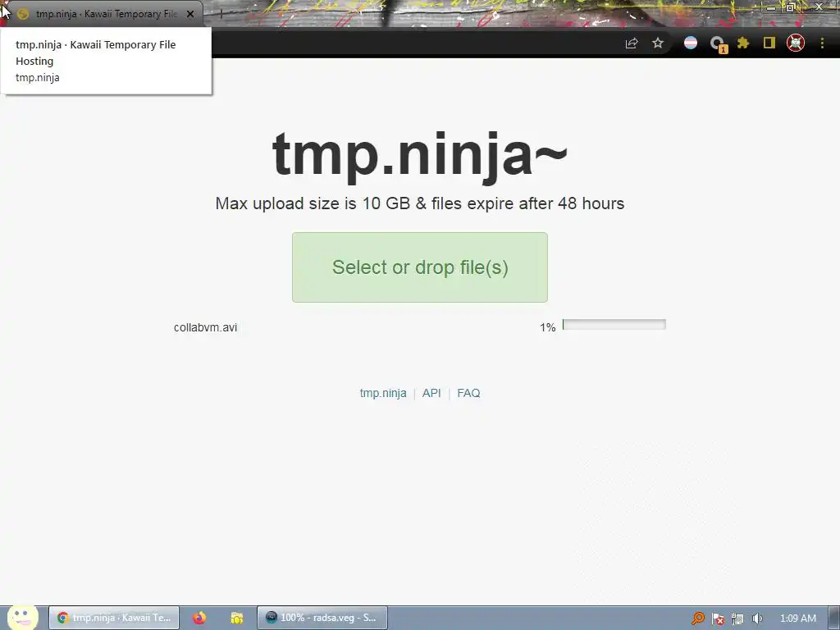This screenshot has width=840, height=630.
Task: Switch to Chrome tmp.ninja taskbar button
Action: pos(113,618)
